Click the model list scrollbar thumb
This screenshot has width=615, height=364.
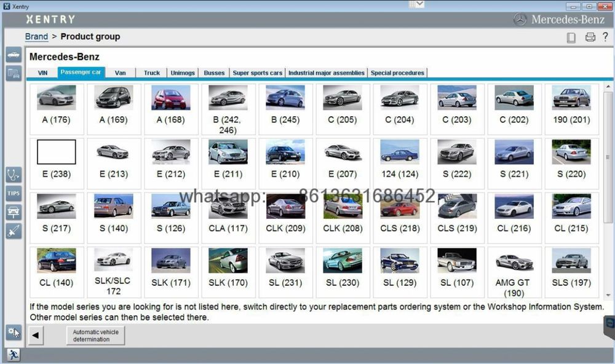[x=608, y=157]
